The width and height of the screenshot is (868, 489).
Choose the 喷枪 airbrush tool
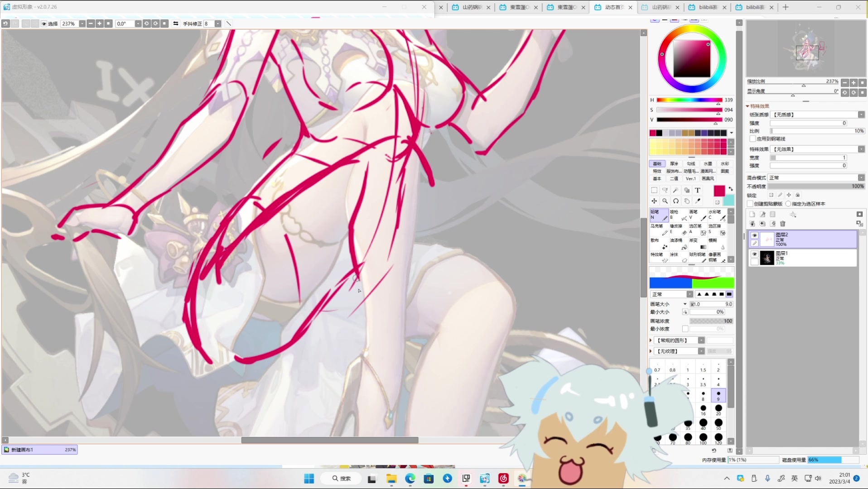pos(678,215)
